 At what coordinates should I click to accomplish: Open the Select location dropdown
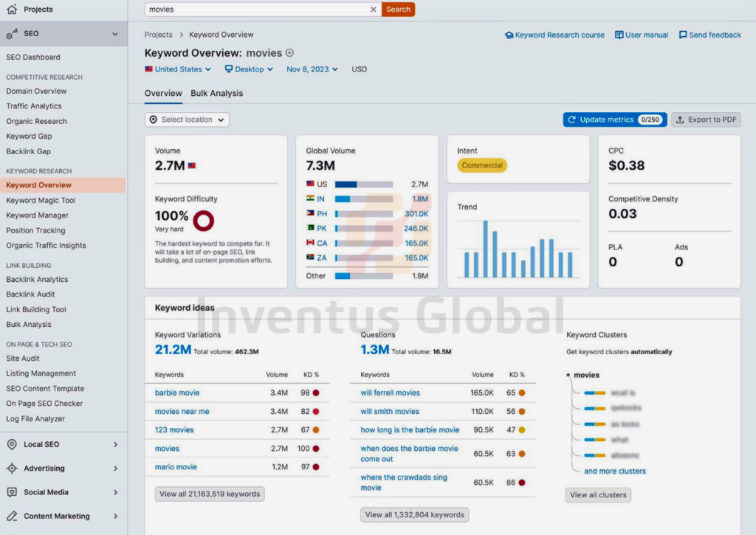tap(187, 120)
